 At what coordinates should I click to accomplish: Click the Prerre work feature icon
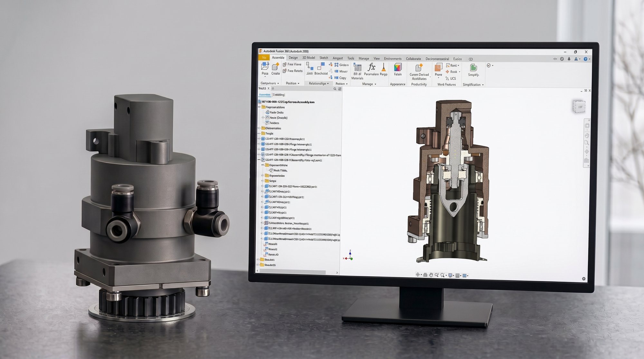[439, 67]
